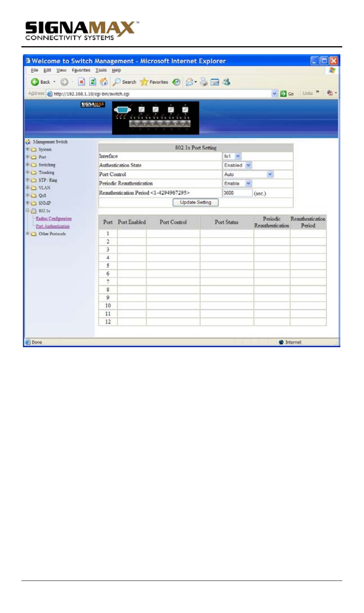Open the Help menu
The height and width of the screenshot is (613, 364).
point(116,70)
